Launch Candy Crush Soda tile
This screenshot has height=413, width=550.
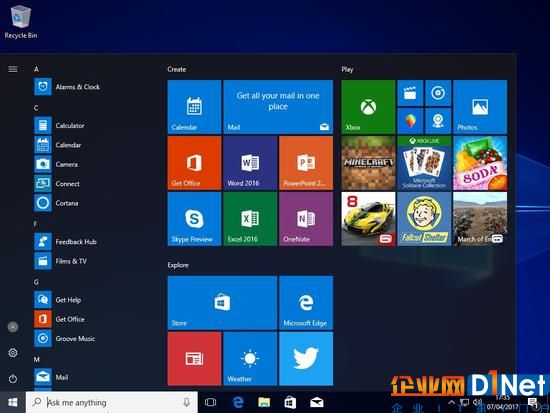pyautogui.click(x=480, y=163)
